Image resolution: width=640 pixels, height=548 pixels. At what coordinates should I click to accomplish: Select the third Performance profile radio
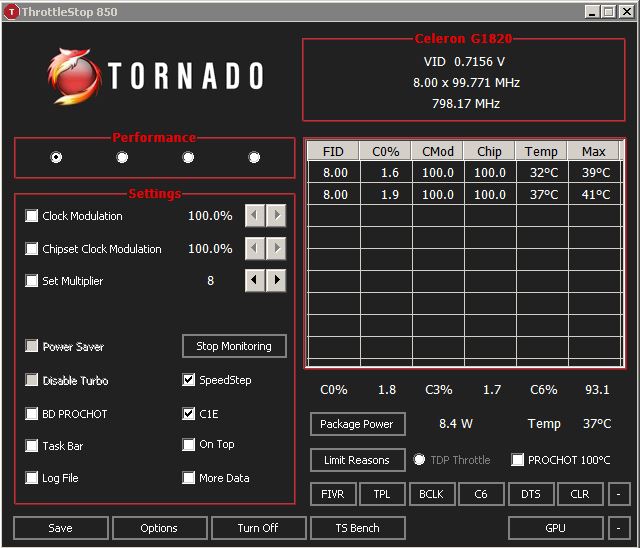pos(188,157)
